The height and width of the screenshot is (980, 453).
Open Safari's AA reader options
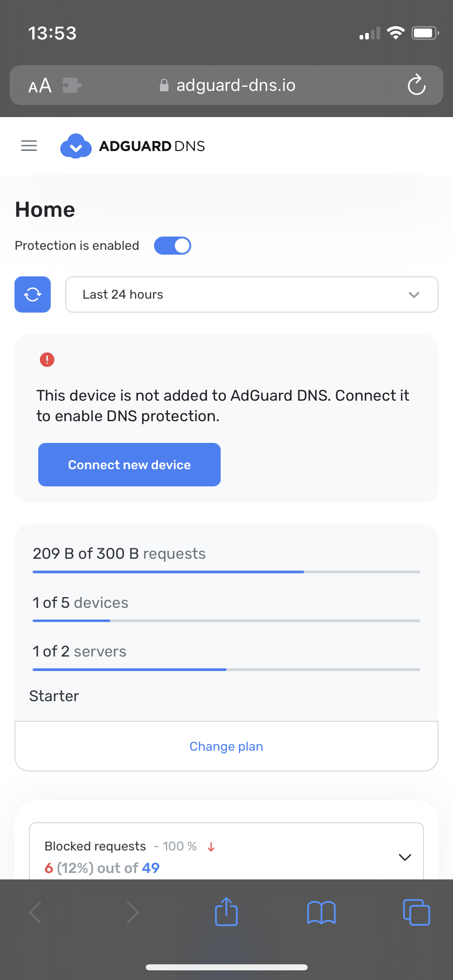40,85
